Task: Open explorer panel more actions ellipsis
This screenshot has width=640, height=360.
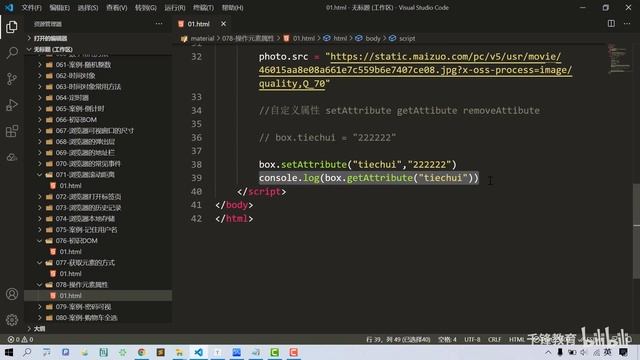Action: pyautogui.click(x=159, y=24)
